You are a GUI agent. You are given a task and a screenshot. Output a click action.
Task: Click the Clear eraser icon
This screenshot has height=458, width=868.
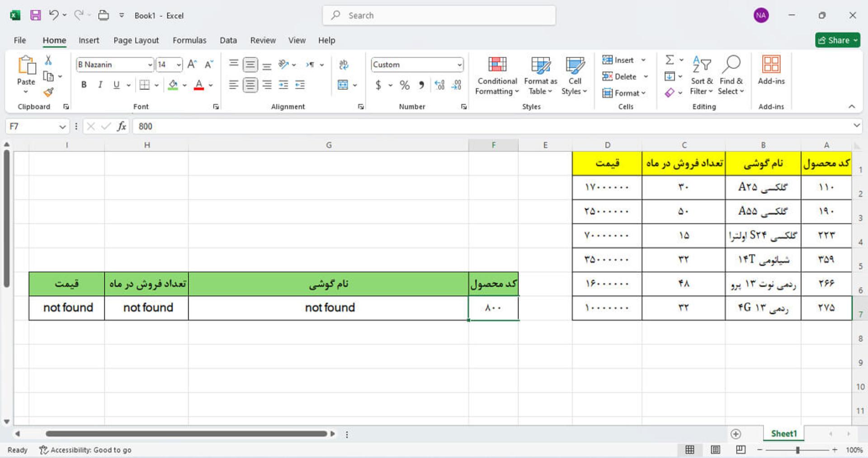pyautogui.click(x=670, y=92)
